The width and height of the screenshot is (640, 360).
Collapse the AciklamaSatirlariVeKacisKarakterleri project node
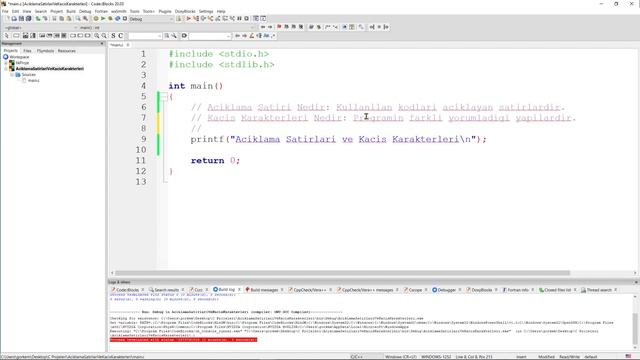6,69
